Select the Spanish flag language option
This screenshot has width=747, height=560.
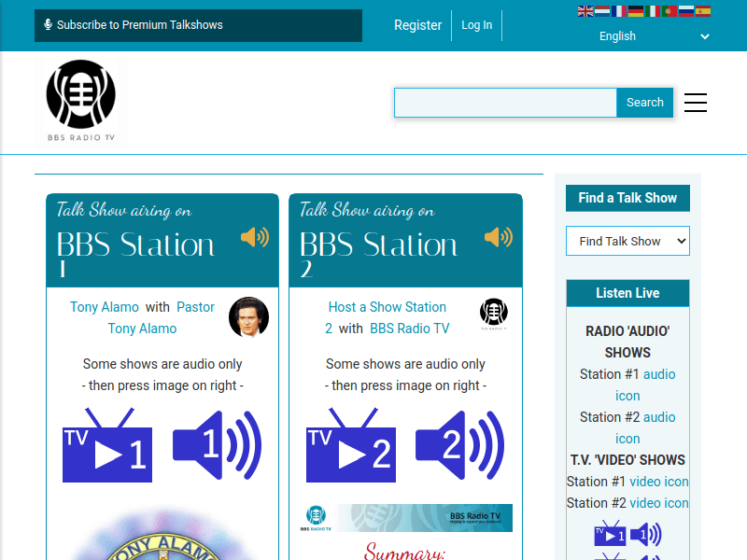pos(704,10)
